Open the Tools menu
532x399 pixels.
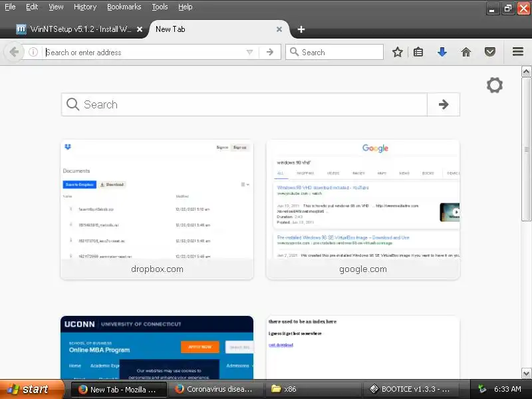160,7
